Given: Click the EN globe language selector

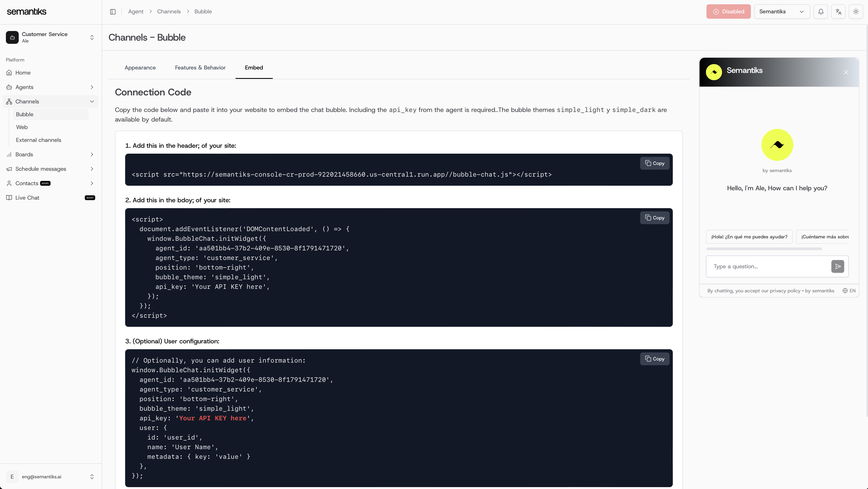Looking at the screenshot, I should pyautogui.click(x=849, y=291).
